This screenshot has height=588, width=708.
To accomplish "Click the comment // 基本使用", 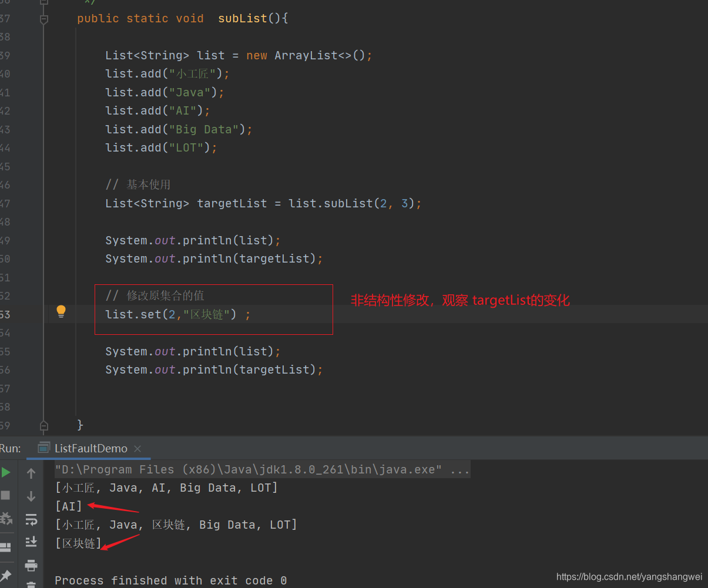I will (x=138, y=184).
